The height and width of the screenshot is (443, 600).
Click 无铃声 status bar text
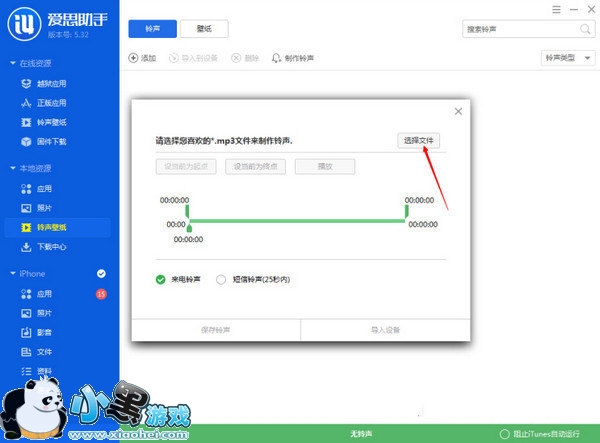pyautogui.click(x=361, y=434)
